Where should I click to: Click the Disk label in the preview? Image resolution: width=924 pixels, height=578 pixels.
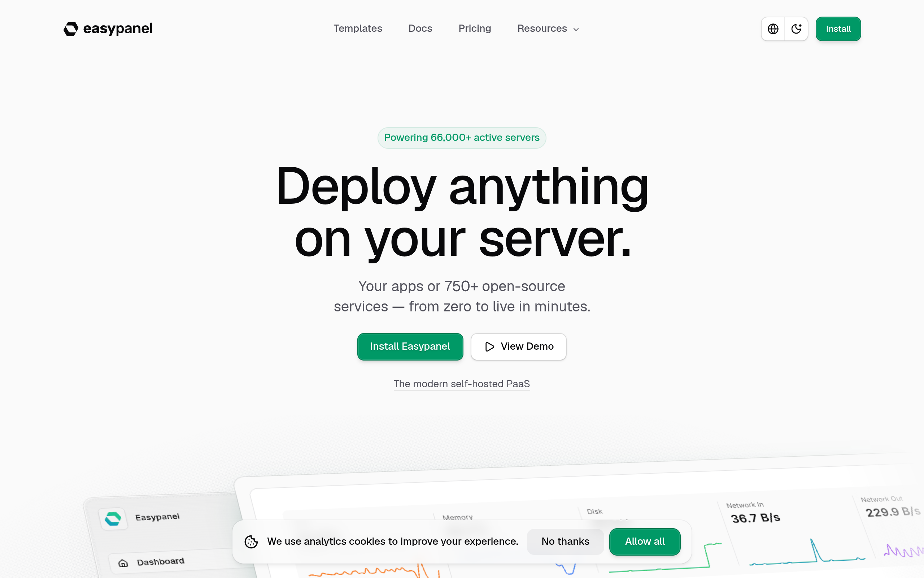pos(594,512)
